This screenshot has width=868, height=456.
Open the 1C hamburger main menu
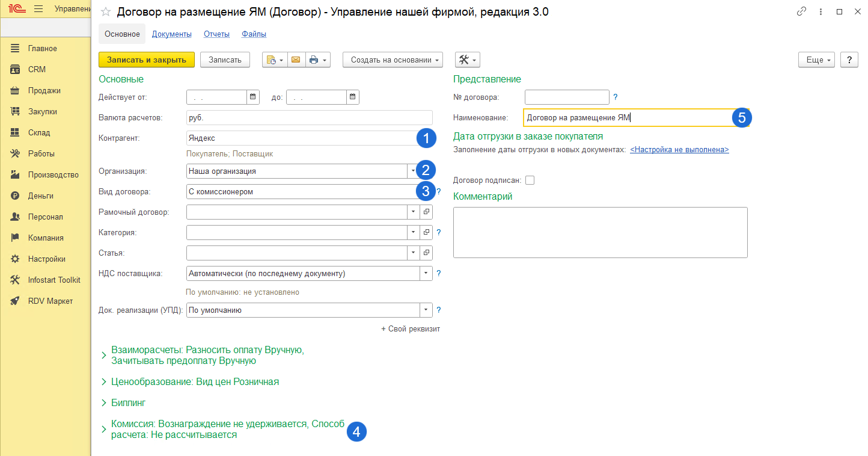[x=38, y=9]
